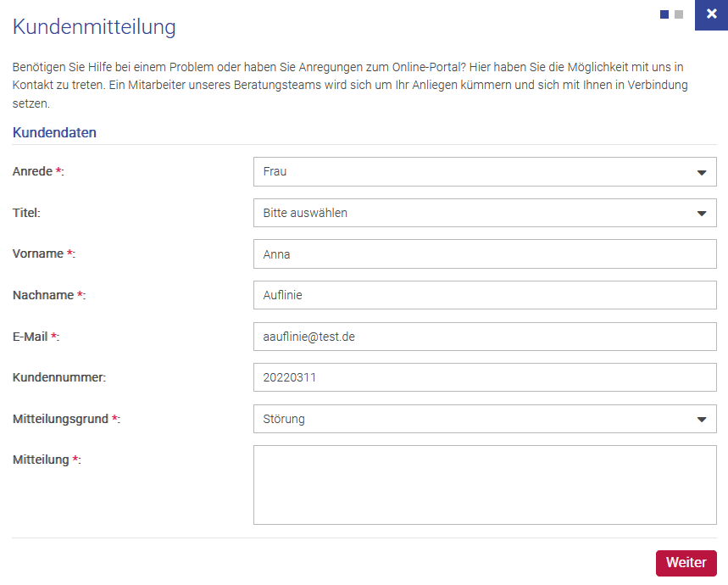Click into the Nachname field with Auflinie

pos(485,296)
